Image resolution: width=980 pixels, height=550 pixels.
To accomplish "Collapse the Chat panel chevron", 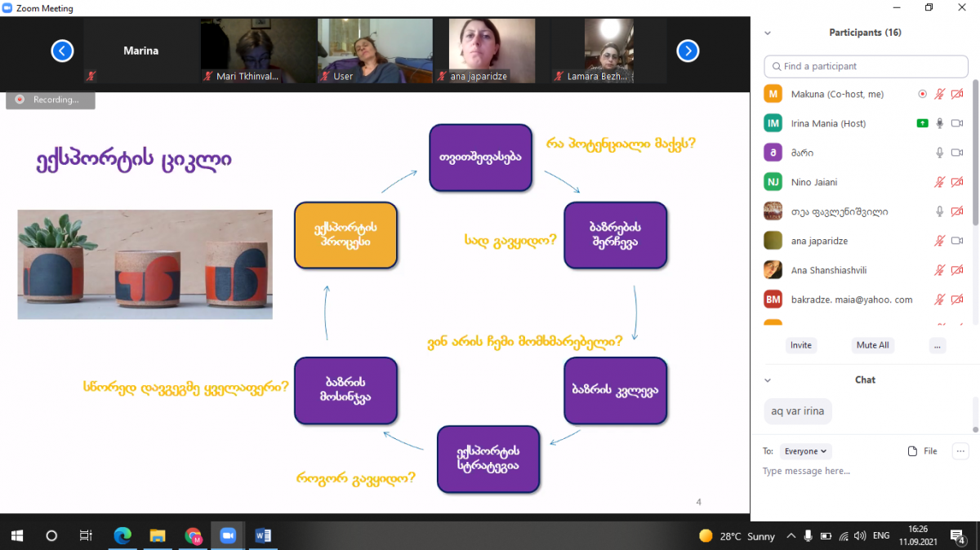I will 767,380.
